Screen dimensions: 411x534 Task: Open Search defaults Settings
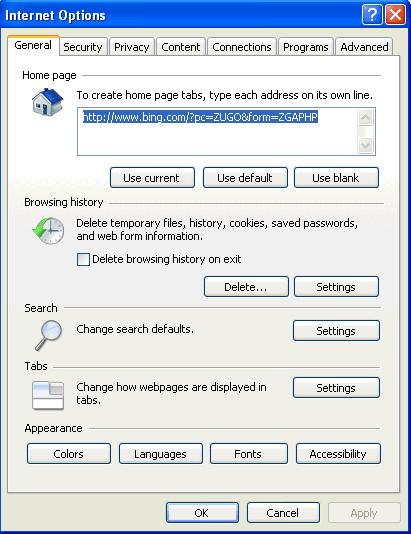(336, 330)
